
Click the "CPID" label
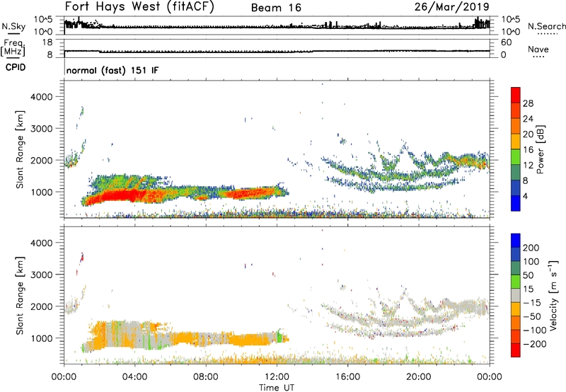click(x=16, y=67)
